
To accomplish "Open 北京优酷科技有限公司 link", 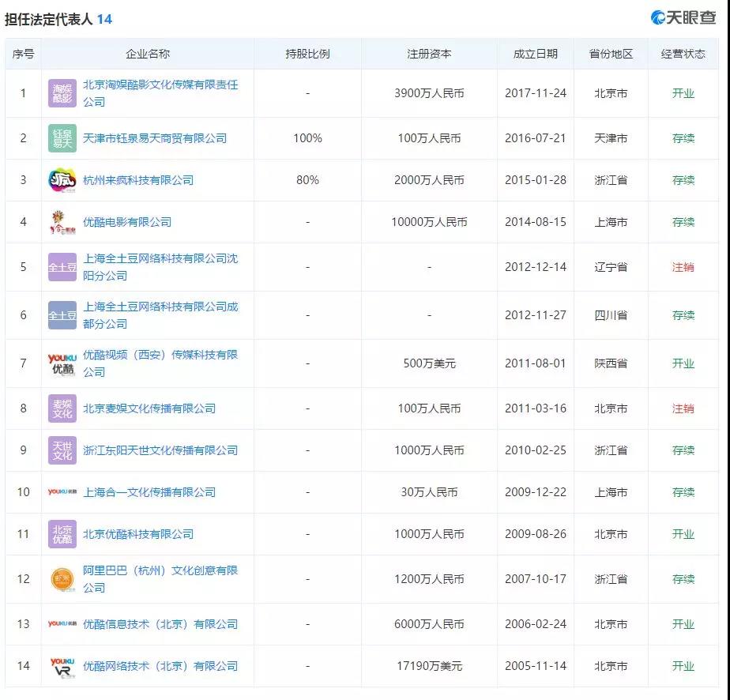I will point(138,534).
